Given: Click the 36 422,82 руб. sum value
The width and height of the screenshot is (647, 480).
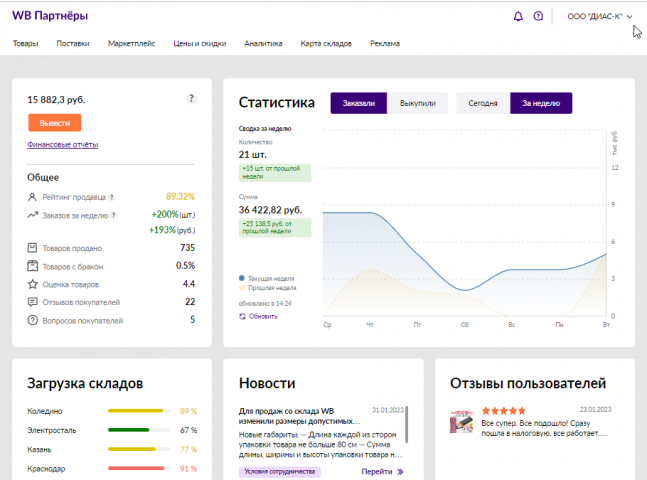Looking at the screenshot, I should point(270,210).
